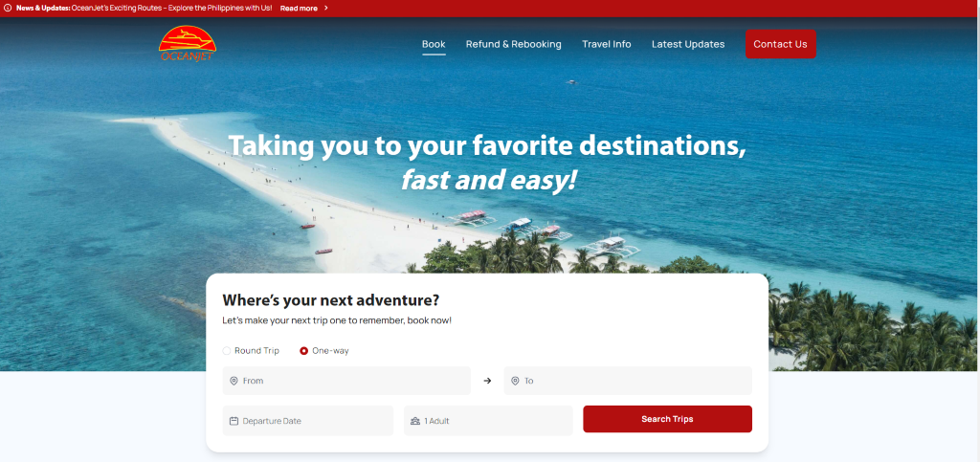Select the One-way radio option

[303, 351]
